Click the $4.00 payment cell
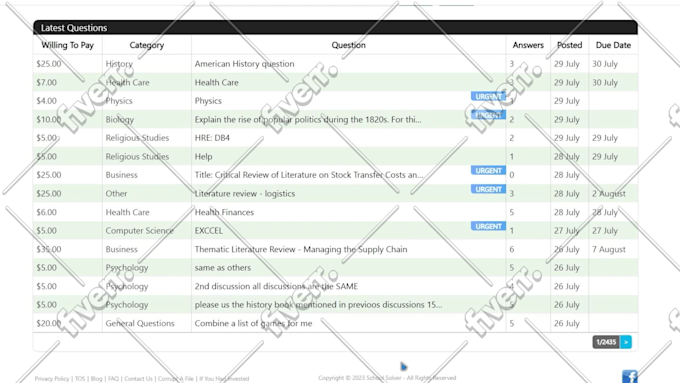The width and height of the screenshot is (680, 383). (x=46, y=101)
